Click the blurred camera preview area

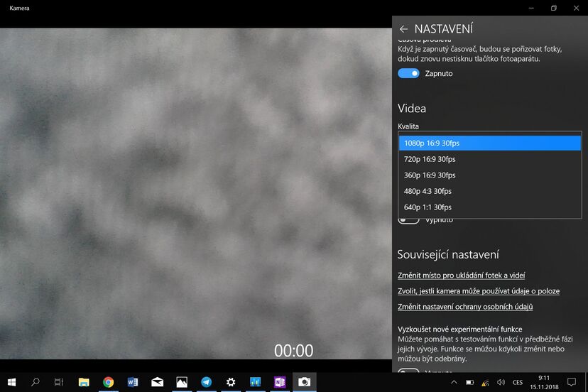click(196, 193)
